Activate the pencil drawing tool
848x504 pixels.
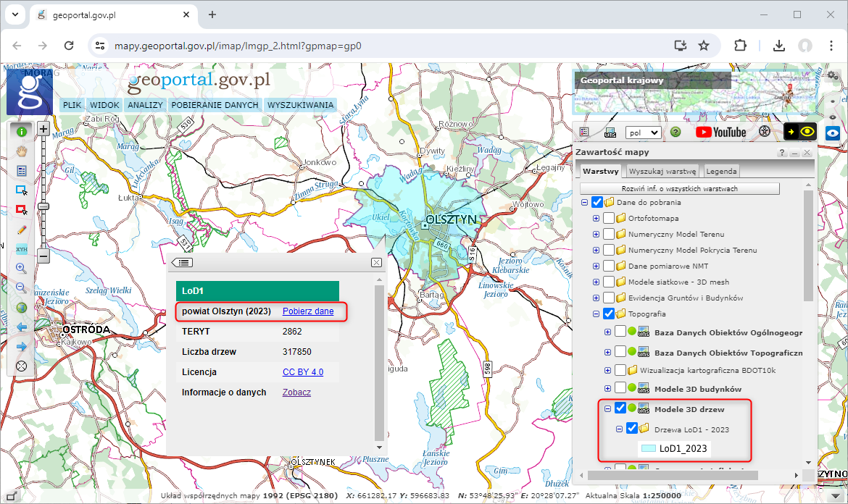point(22,229)
